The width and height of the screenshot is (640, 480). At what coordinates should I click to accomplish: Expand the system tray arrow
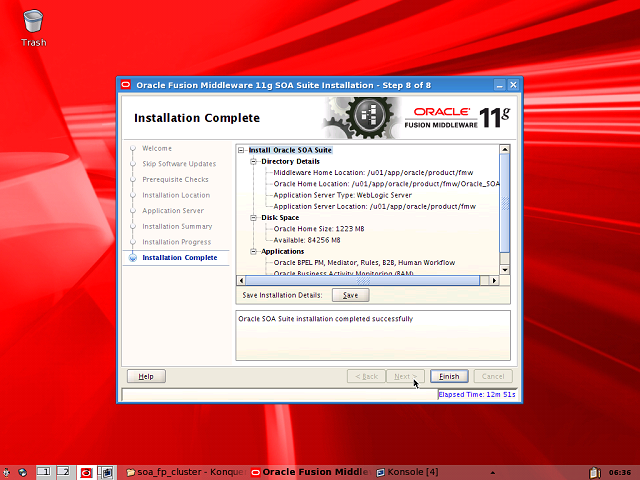(493, 473)
